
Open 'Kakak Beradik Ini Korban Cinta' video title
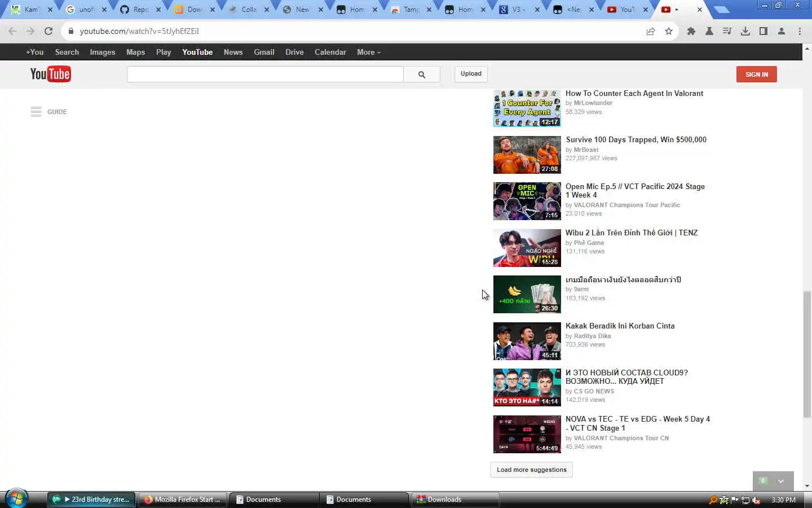[x=620, y=326]
